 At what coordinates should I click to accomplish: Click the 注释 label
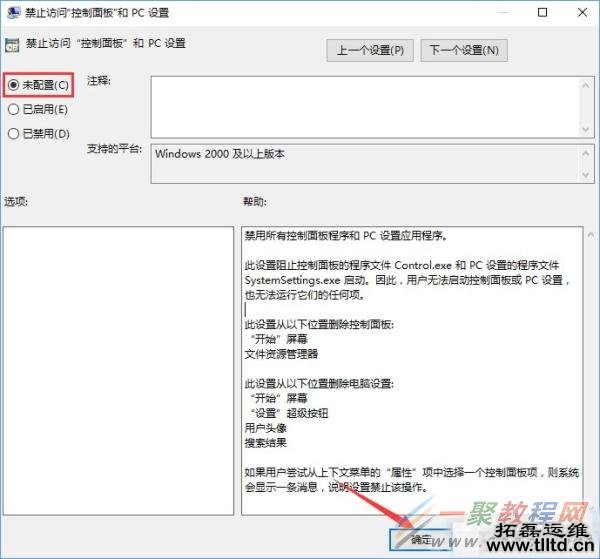(x=99, y=81)
